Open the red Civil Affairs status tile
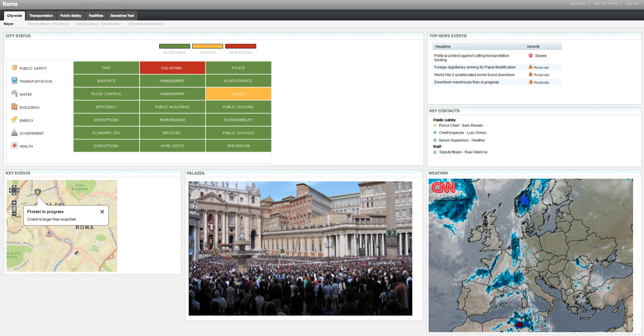The image size is (644, 336). point(172,68)
